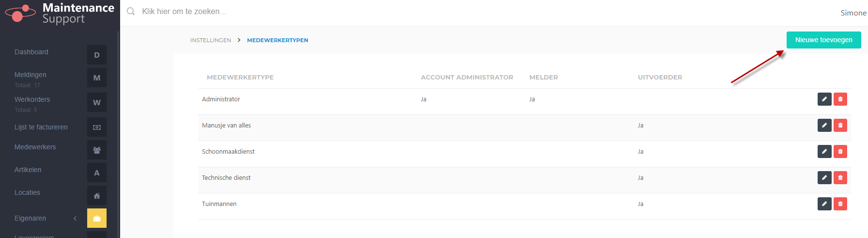Delete the Manusje van alles row
Screen dimensions: 868x238
tap(840, 125)
